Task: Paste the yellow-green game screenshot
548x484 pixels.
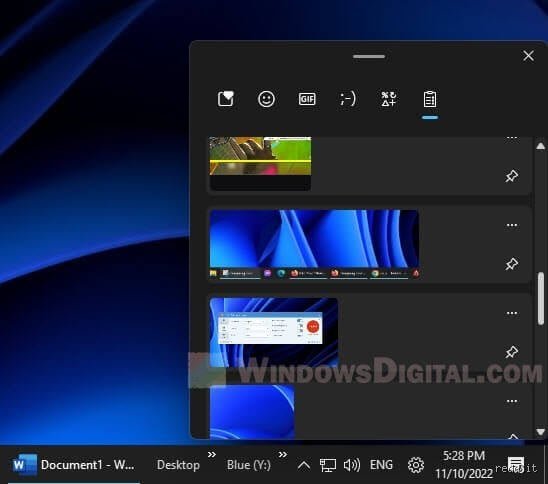Action: coord(260,164)
